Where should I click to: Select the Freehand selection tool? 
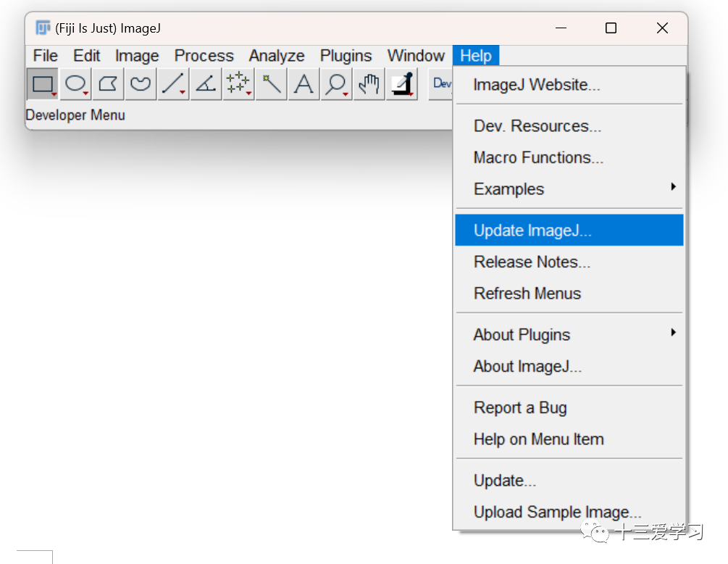(x=141, y=84)
